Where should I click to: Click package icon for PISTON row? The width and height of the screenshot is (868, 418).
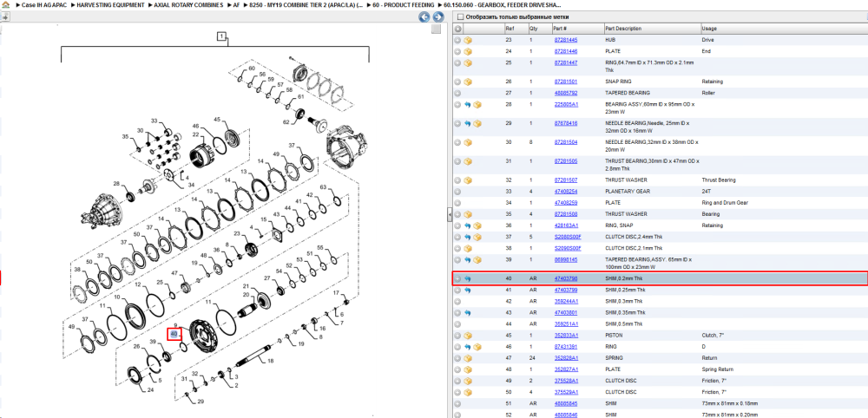468,336
